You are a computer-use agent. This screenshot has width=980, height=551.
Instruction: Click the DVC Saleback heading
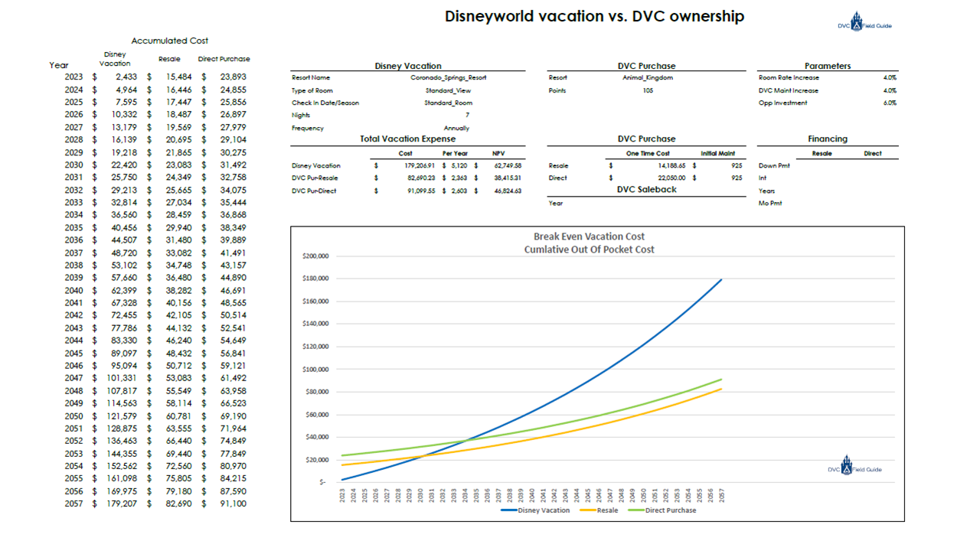(x=647, y=189)
